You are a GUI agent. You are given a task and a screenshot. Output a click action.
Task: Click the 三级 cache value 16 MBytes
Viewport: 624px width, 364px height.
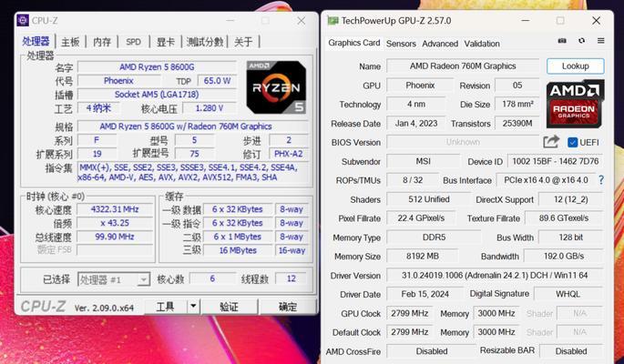coord(238,250)
